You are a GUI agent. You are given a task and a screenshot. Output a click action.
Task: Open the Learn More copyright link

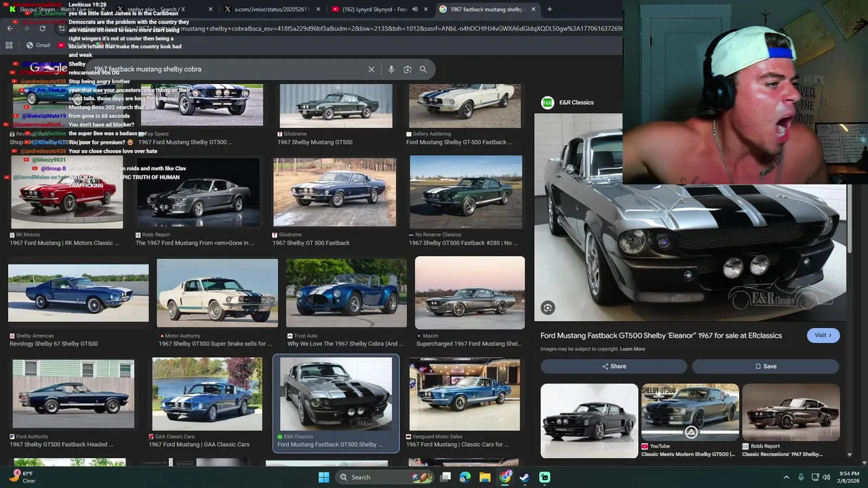tap(633, 349)
